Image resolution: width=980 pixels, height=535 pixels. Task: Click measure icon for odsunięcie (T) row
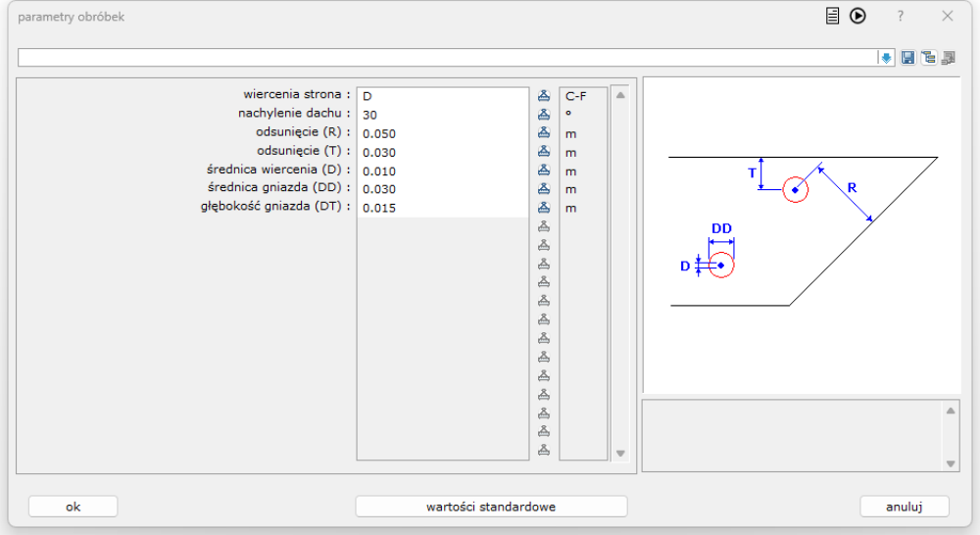click(544, 152)
